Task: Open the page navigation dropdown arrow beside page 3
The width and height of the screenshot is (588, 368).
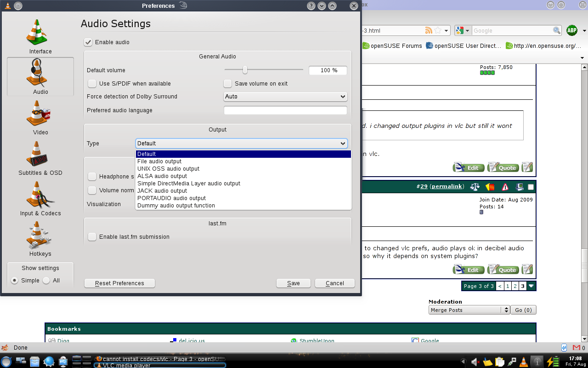Action: tap(531, 286)
